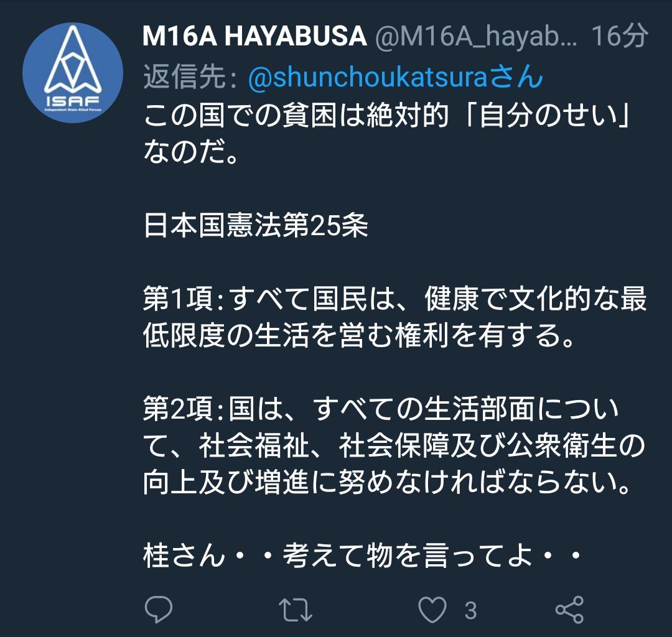Click the 返信先 reply-to label
The height and width of the screenshot is (637, 672).
coord(190,77)
